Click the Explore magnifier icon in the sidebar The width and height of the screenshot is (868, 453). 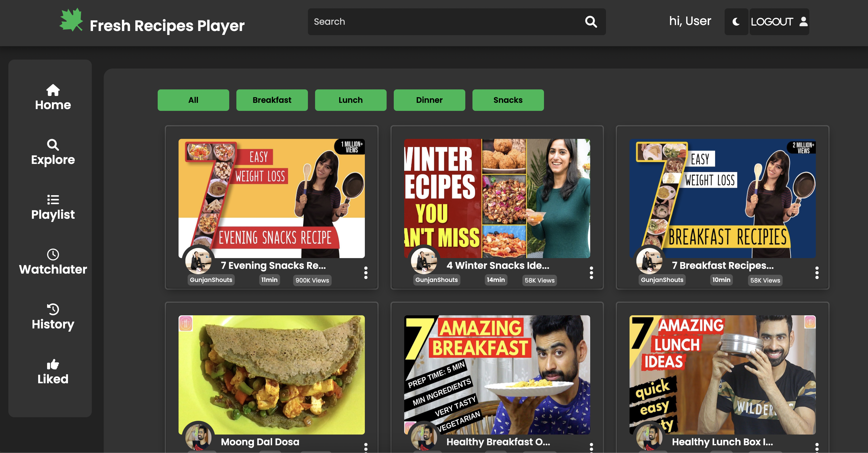pos(53,145)
